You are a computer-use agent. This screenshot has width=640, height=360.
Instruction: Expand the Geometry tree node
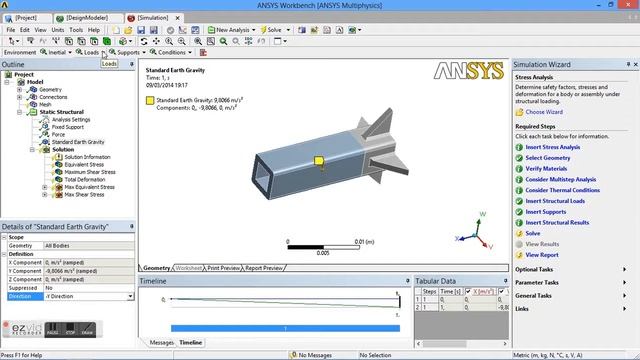coord(19,89)
